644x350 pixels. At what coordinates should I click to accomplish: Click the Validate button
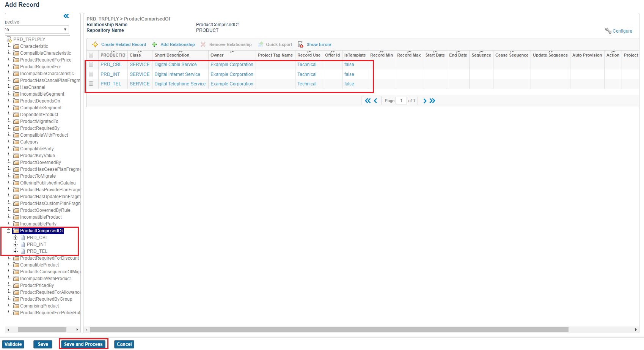[13, 344]
